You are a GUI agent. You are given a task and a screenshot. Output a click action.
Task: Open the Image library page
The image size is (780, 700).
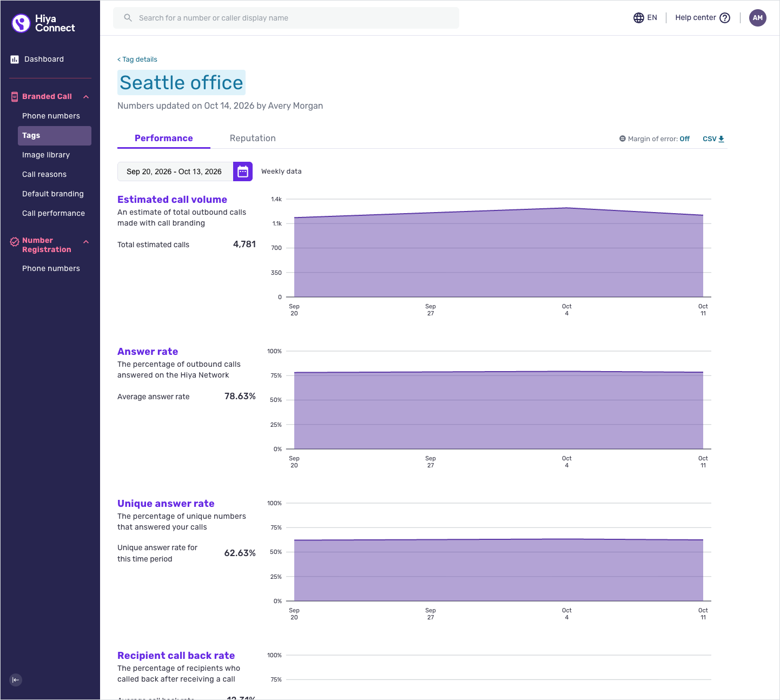click(46, 155)
